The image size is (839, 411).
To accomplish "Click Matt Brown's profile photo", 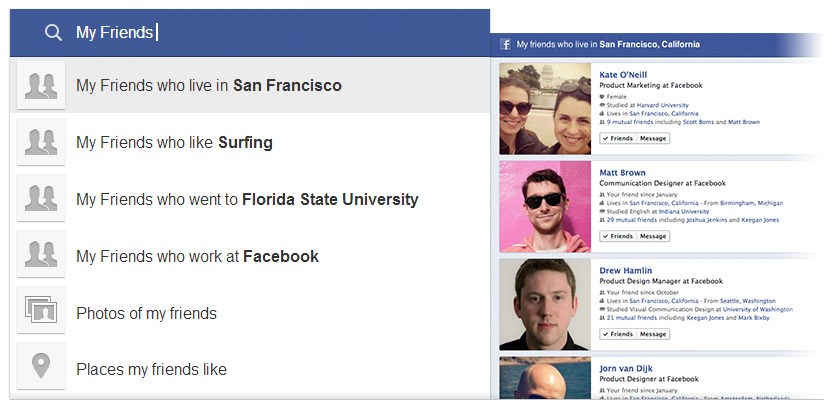I will [544, 206].
